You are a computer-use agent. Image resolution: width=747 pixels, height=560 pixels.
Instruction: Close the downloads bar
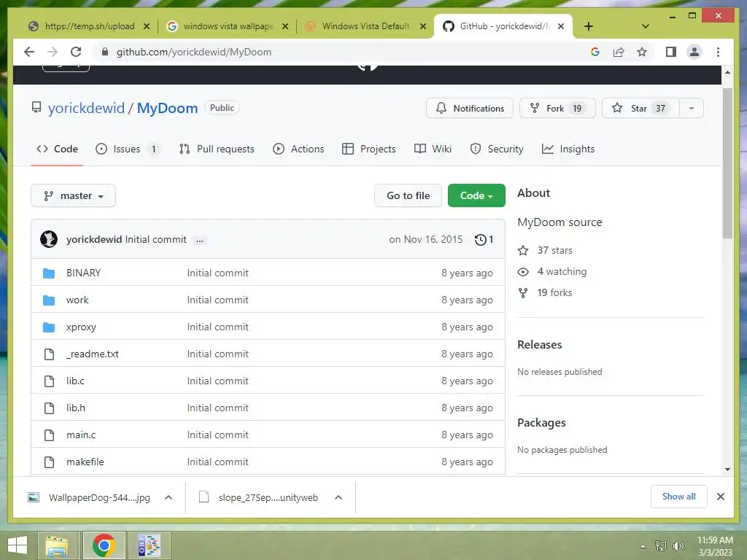click(720, 497)
